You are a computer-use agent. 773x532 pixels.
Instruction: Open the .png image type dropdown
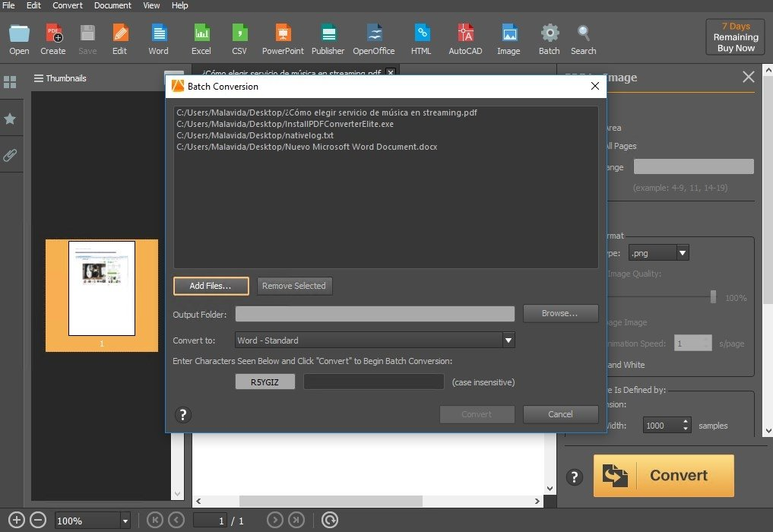[x=683, y=253]
